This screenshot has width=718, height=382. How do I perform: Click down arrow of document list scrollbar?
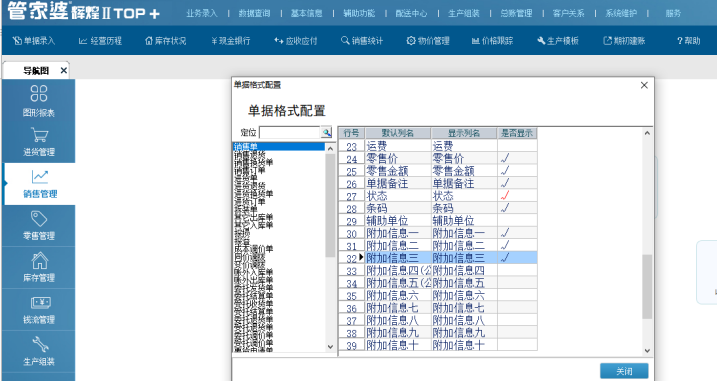click(x=331, y=347)
